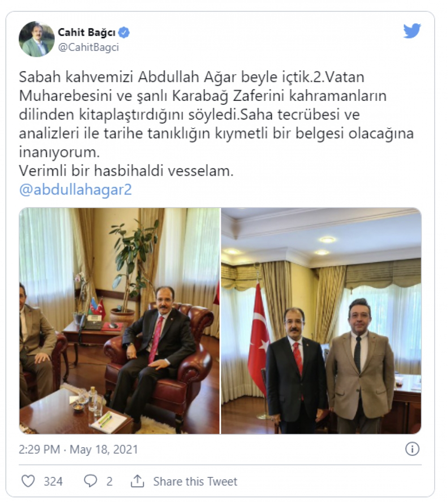Click the 324 likes count

[x=53, y=481]
